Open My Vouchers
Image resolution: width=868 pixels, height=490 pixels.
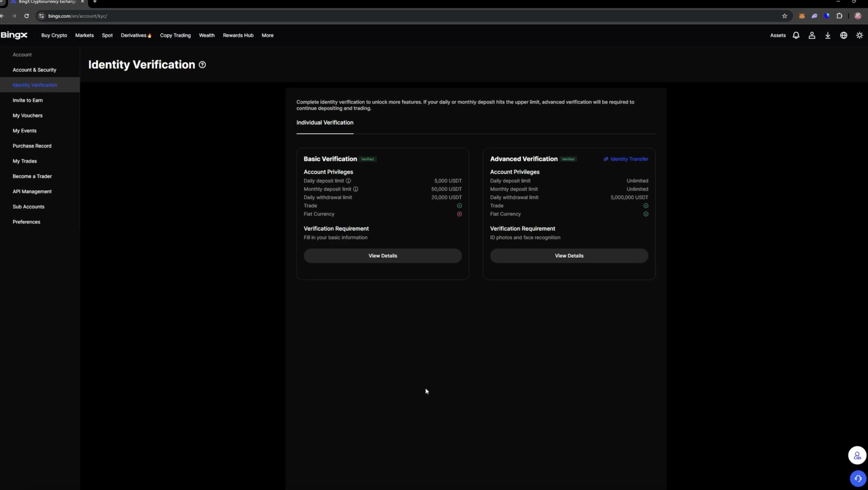tap(28, 116)
